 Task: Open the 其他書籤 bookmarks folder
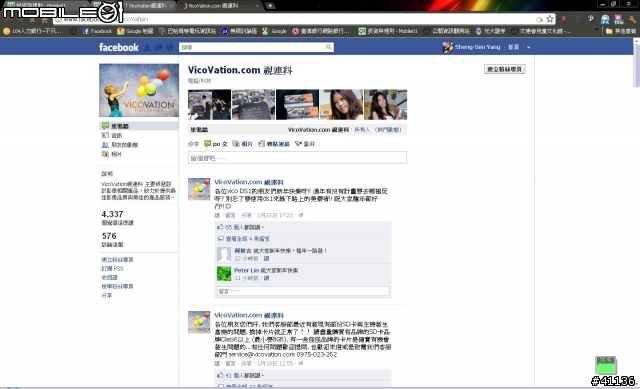pyautogui.click(x=620, y=31)
